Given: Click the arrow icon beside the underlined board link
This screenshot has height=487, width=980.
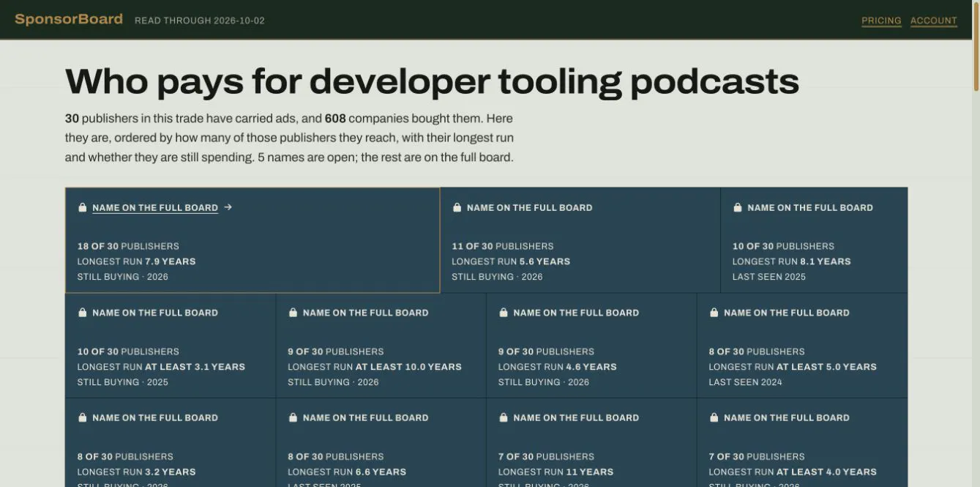Looking at the screenshot, I should pos(228,207).
